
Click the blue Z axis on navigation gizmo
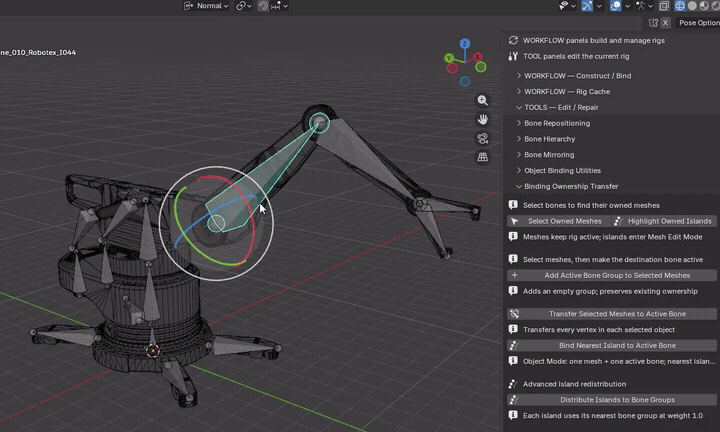point(465,44)
